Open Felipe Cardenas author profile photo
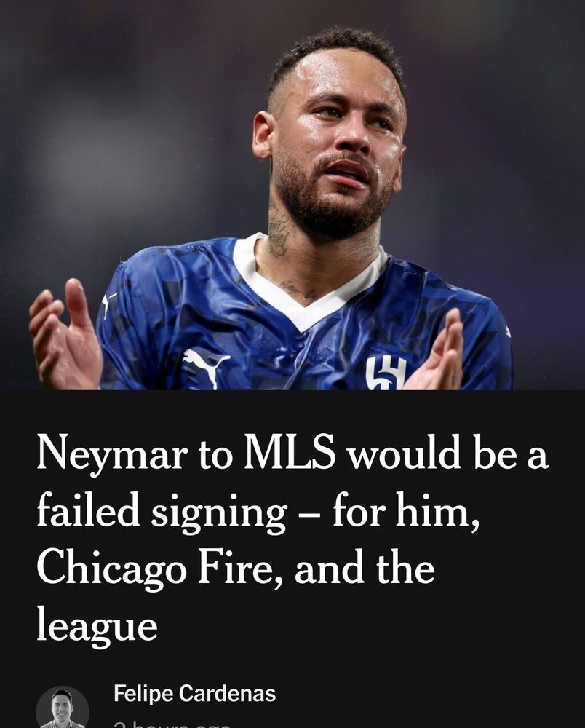The width and height of the screenshot is (585, 728). [x=62, y=707]
